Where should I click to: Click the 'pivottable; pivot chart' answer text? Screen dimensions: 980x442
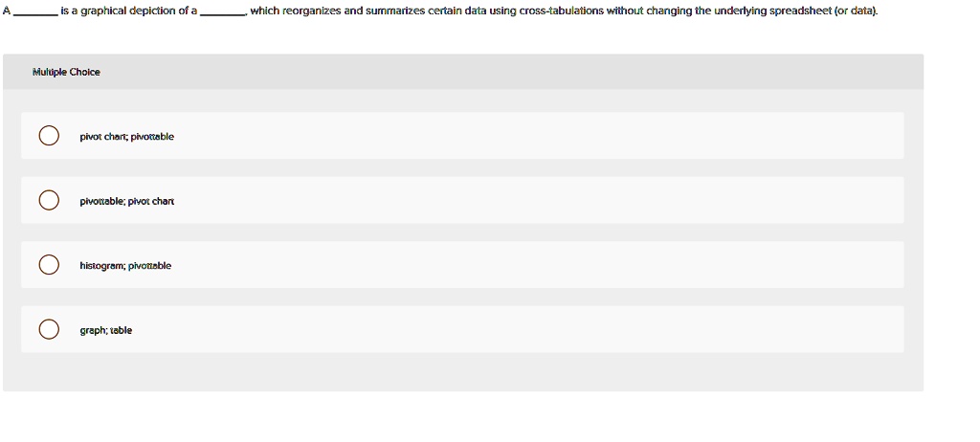click(x=127, y=201)
